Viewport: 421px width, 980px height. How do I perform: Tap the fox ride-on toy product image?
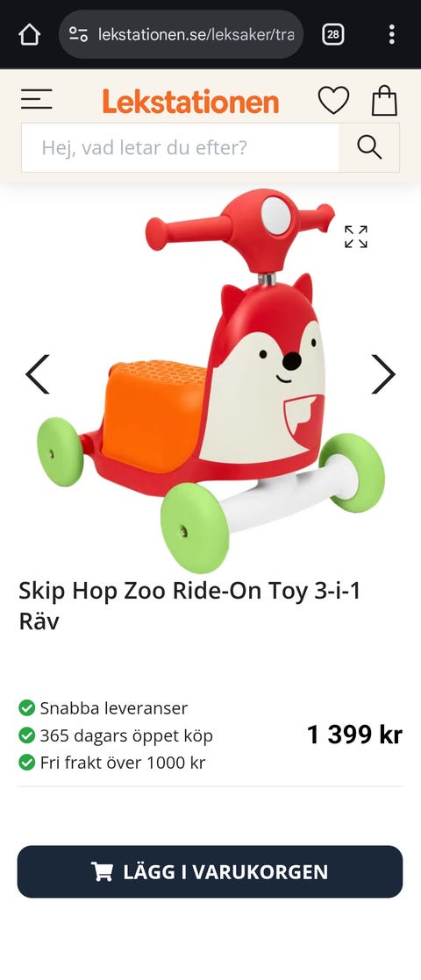pos(210,381)
